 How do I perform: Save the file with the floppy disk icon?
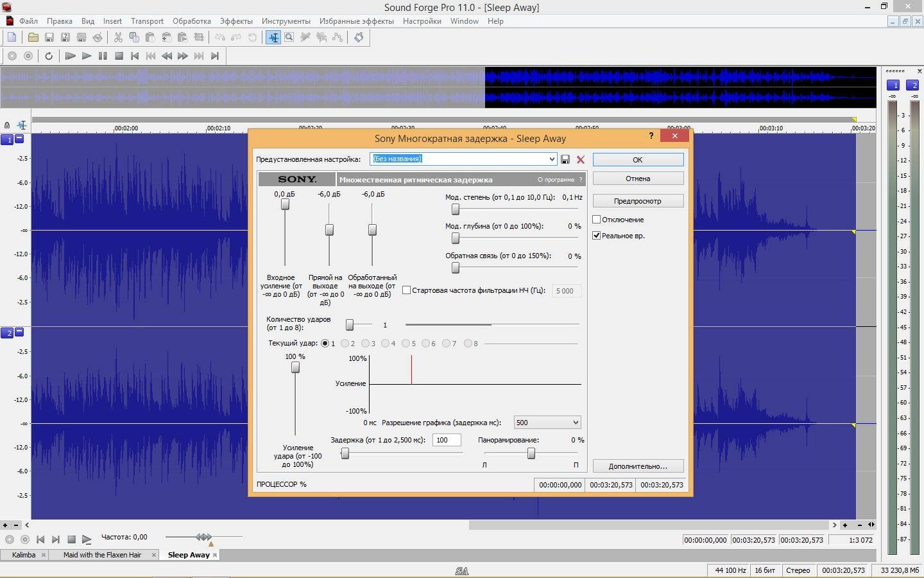(49, 37)
